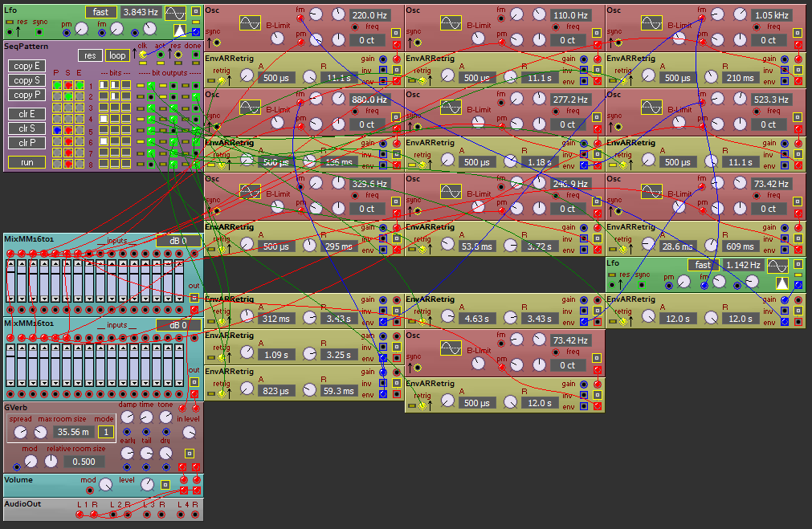The width and height of the screenshot is (812, 529).
Task: Select the waveform icon of the 1.05 kHz Osc
Action: (x=651, y=22)
